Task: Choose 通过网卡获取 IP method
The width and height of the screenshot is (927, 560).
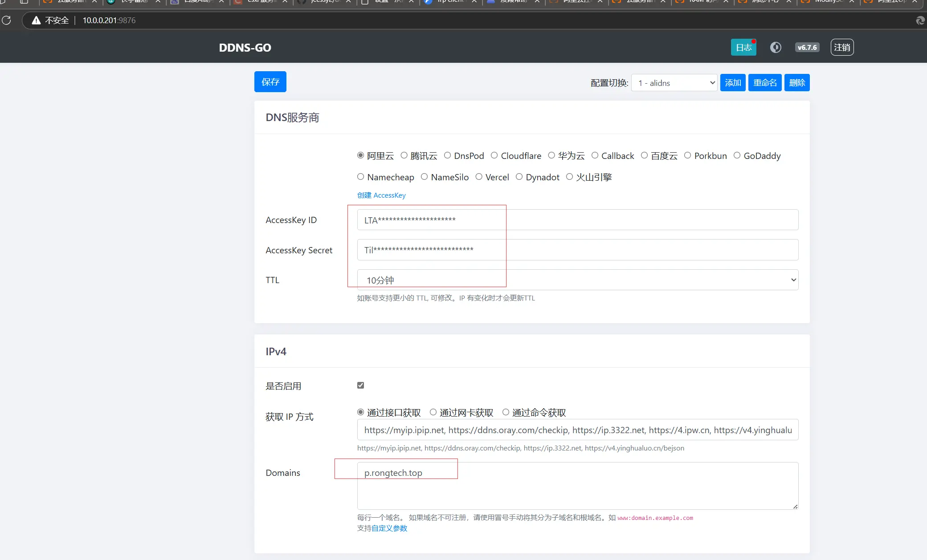Action: (x=433, y=412)
